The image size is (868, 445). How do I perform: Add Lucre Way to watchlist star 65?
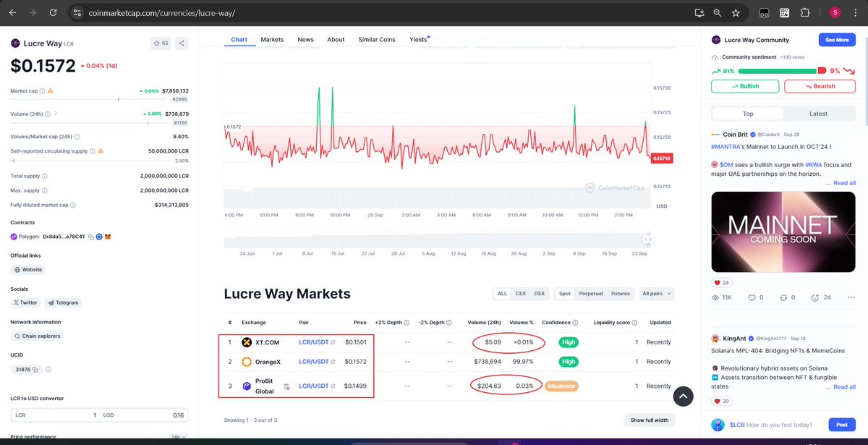point(161,43)
